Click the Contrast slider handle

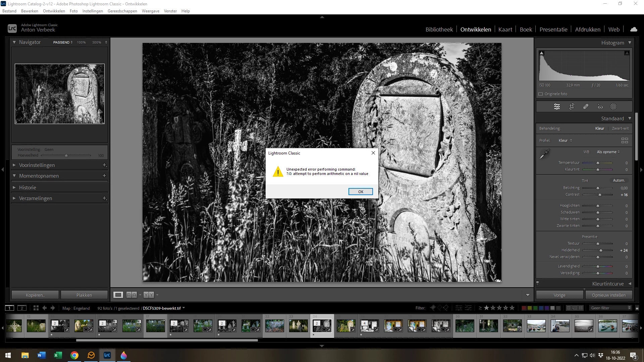pos(600,195)
